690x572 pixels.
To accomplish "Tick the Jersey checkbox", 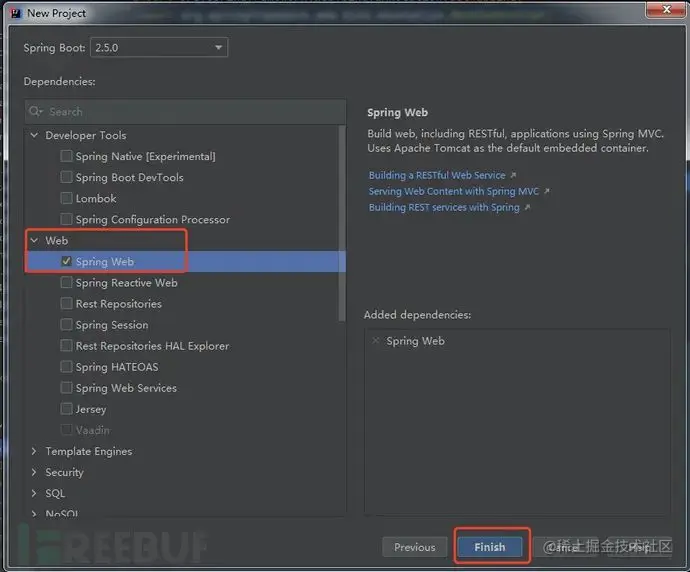I will click(x=66, y=409).
